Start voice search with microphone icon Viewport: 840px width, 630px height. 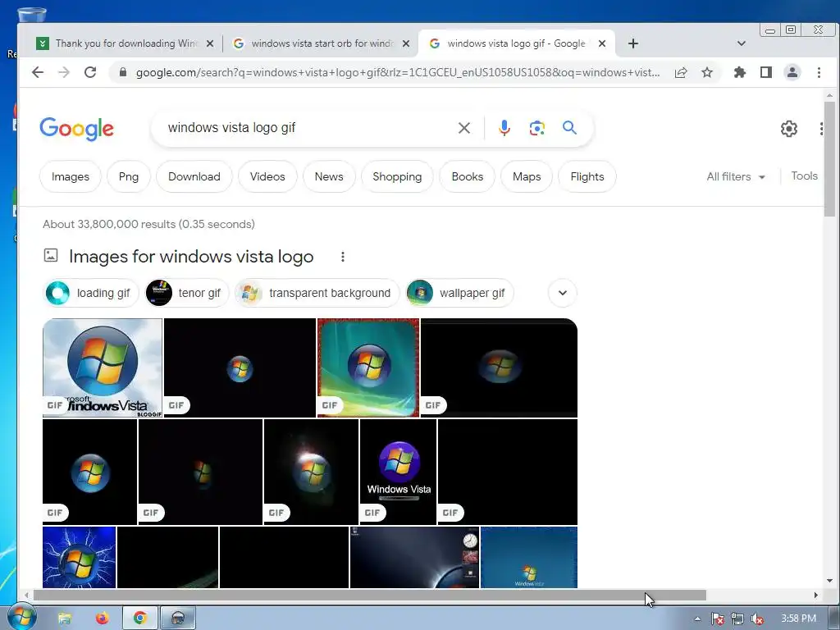504,128
